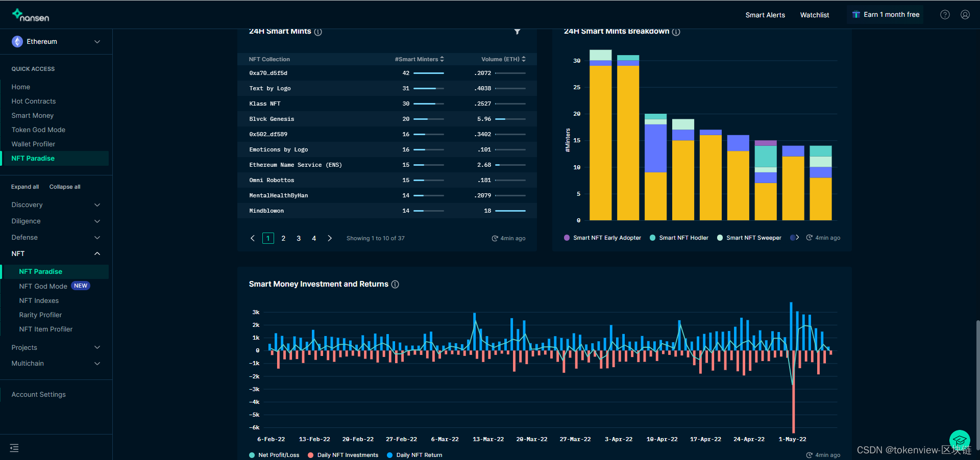Toggle Daily NFT Return legend series
This screenshot has height=460, width=980.
pyautogui.click(x=414, y=455)
